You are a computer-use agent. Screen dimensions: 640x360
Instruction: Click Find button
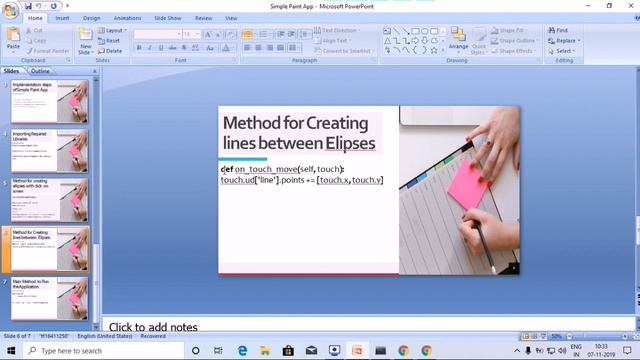click(x=558, y=31)
